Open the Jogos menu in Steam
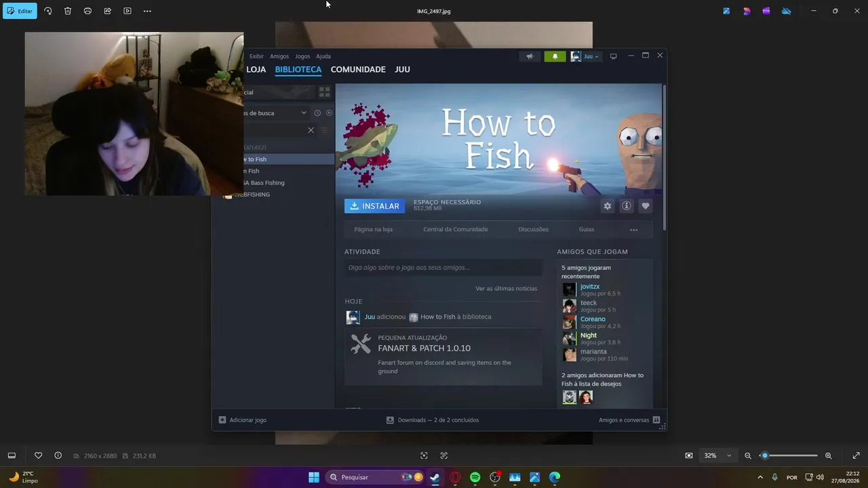This screenshot has width=868, height=488. click(302, 56)
